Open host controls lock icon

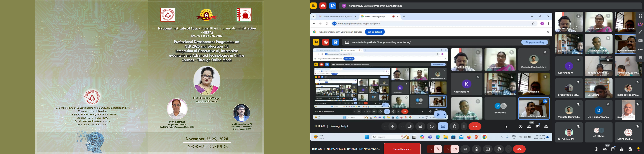pos(630,149)
